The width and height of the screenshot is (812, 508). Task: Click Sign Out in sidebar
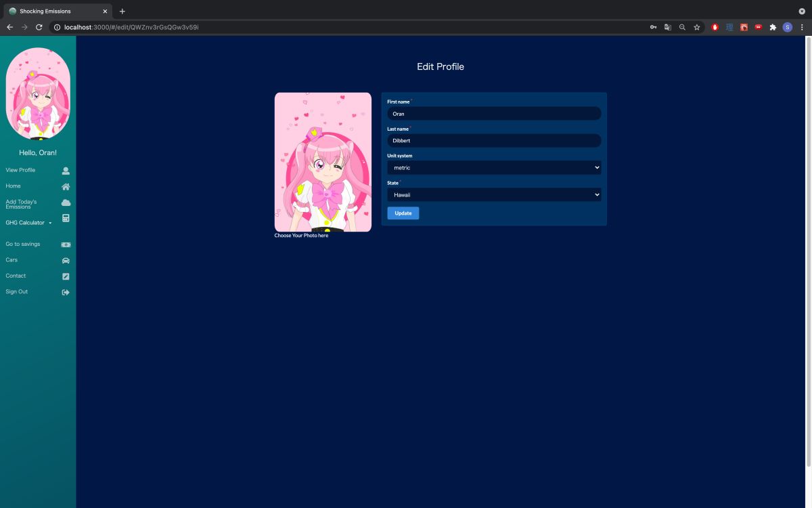17,291
